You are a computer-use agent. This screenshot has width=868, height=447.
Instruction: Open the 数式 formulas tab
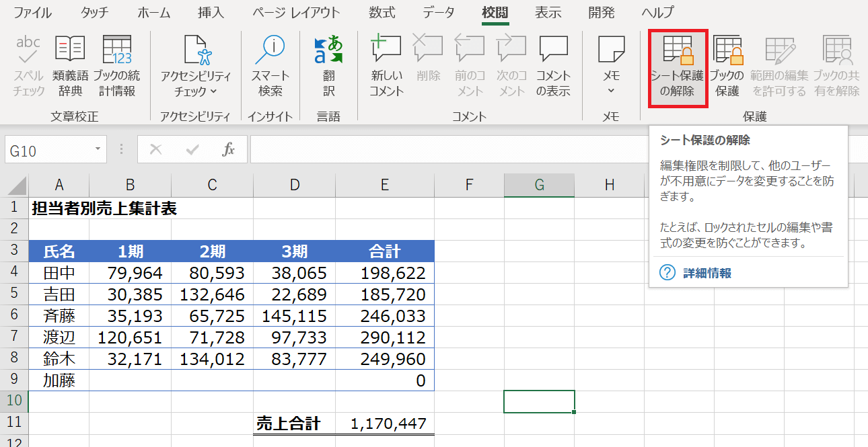(382, 13)
